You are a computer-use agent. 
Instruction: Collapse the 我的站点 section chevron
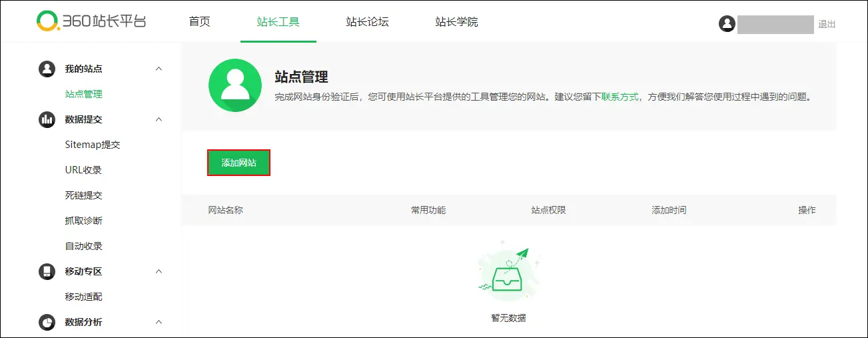(159, 69)
